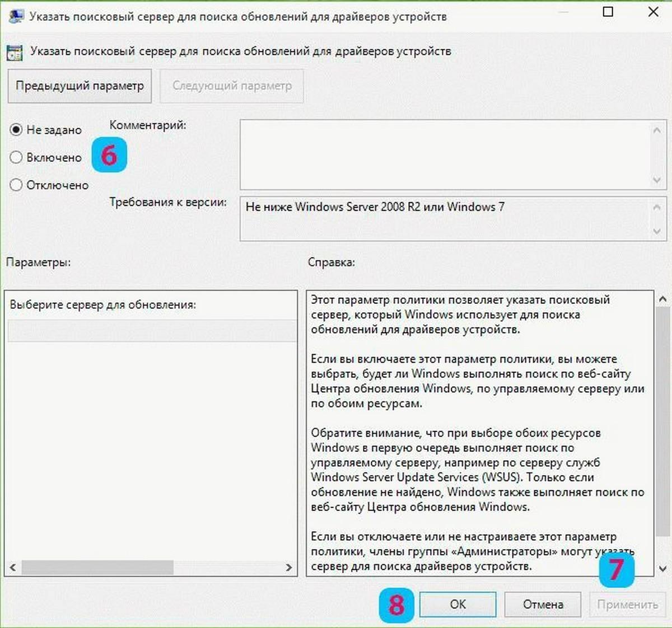Image resolution: width=672 pixels, height=628 pixels.
Task: Click the options pane scroll right arrow
Action: click(289, 568)
